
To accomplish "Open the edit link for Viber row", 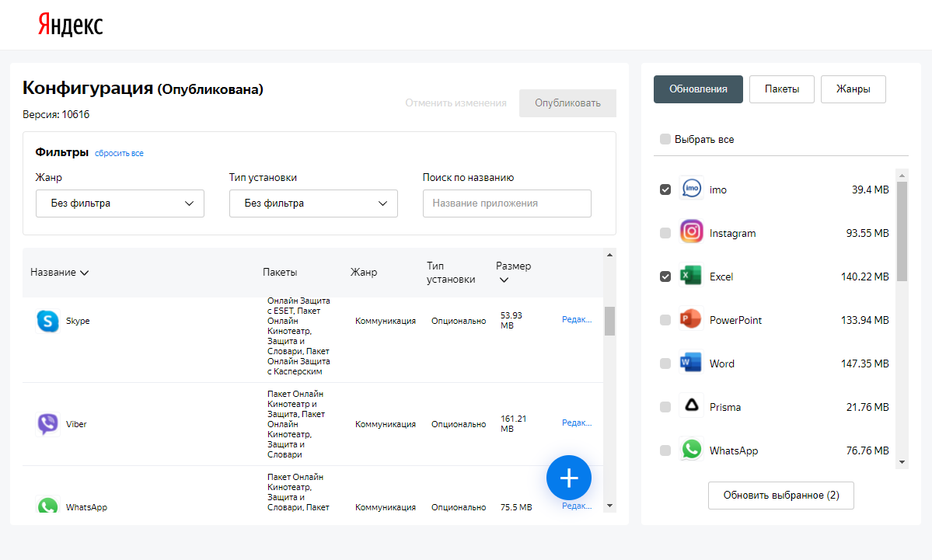I will (x=577, y=423).
